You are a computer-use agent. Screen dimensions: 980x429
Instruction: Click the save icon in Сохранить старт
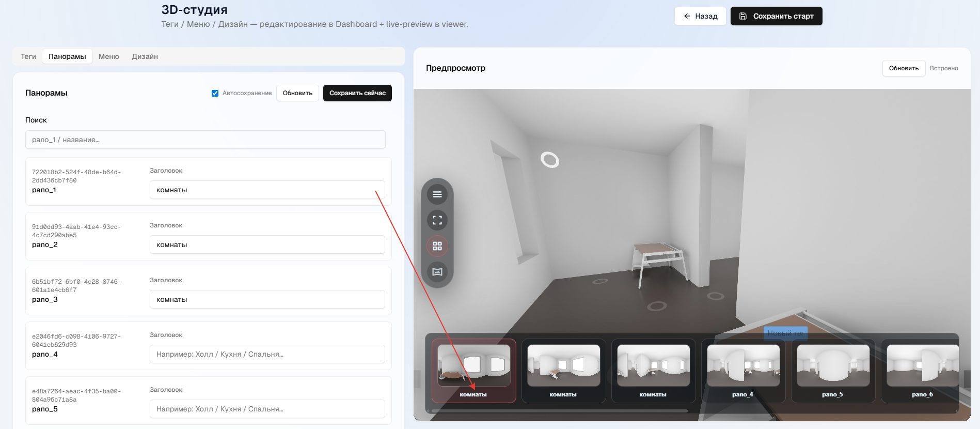point(743,16)
